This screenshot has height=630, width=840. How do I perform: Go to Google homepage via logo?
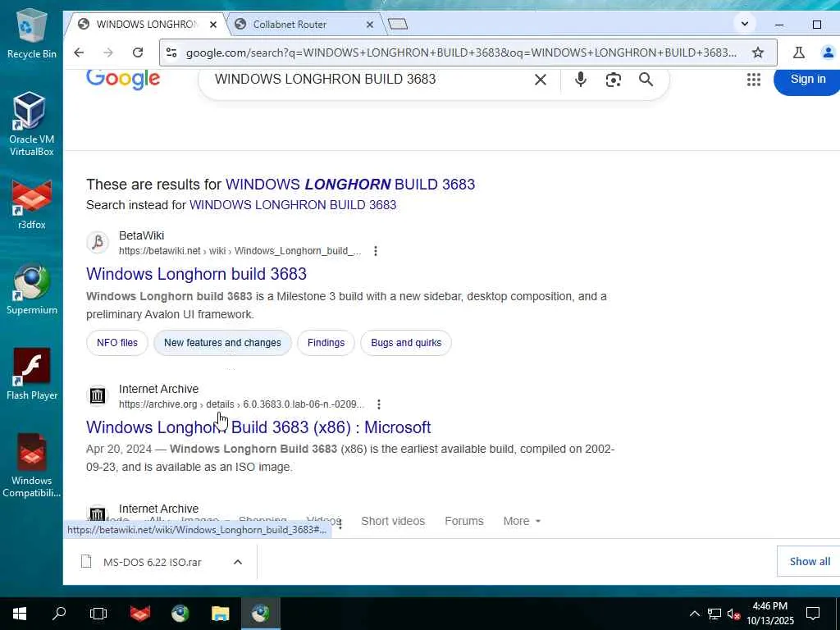123,80
